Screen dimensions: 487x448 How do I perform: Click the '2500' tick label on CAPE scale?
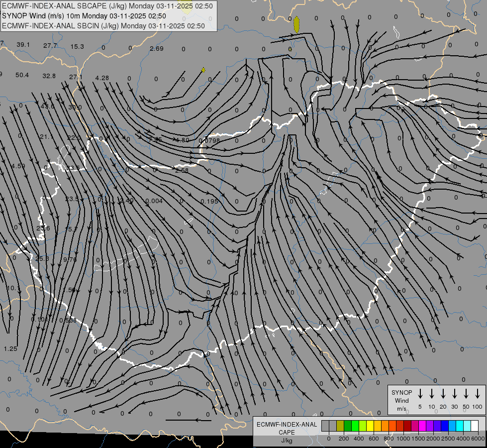click(x=448, y=439)
